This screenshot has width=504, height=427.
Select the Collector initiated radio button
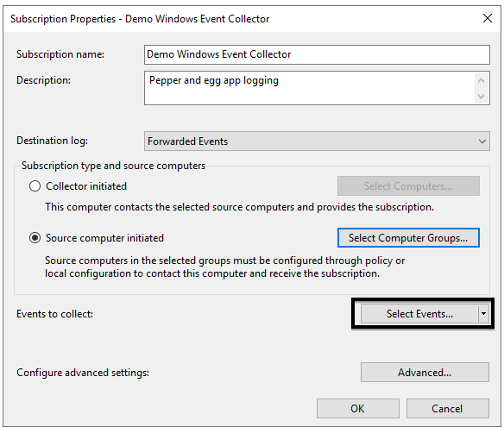(x=35, y=186)
